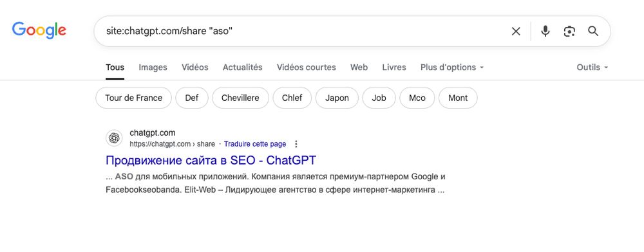Select the Mont suggestion chip

coord(458,98)
